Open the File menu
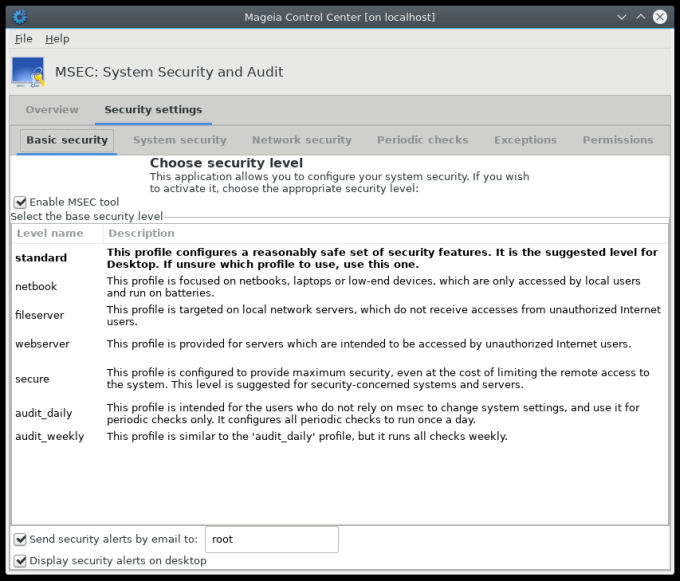680x581 pixels. coord(24,39)
